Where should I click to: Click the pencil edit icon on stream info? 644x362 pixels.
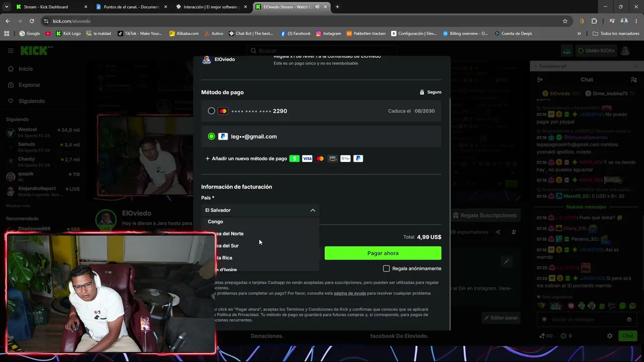(x=507, y=261)
